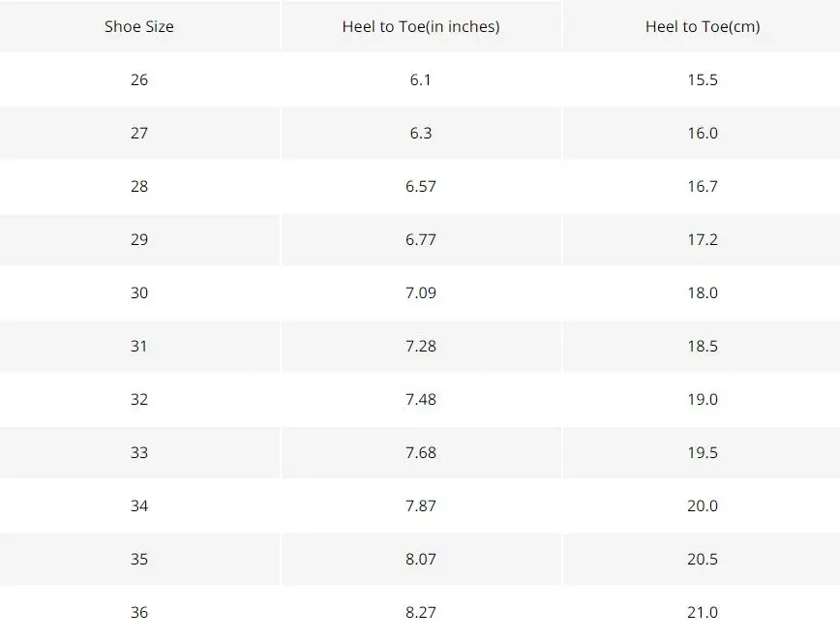Select the 18.5 cm cell
Viewport: 840px width, 642px height.
703,347
